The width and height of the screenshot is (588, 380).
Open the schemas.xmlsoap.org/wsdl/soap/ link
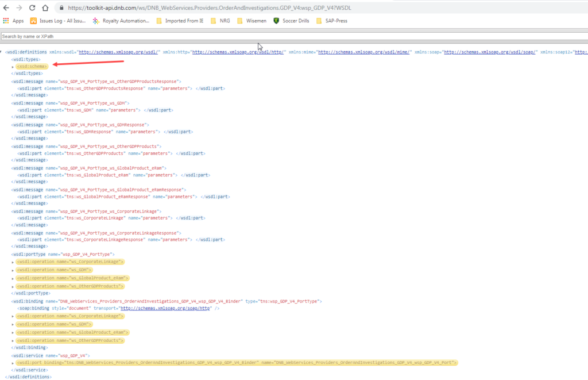coord(489,52)
